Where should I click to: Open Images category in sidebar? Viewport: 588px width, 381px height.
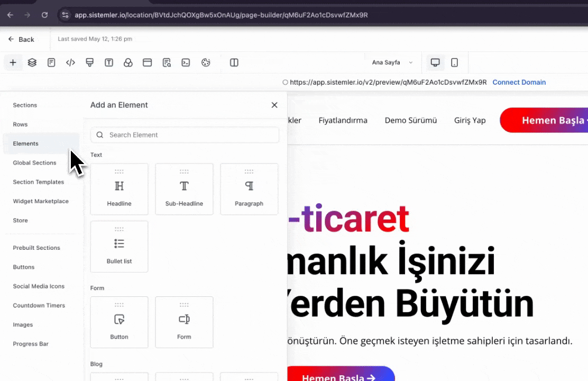(23, 324)
